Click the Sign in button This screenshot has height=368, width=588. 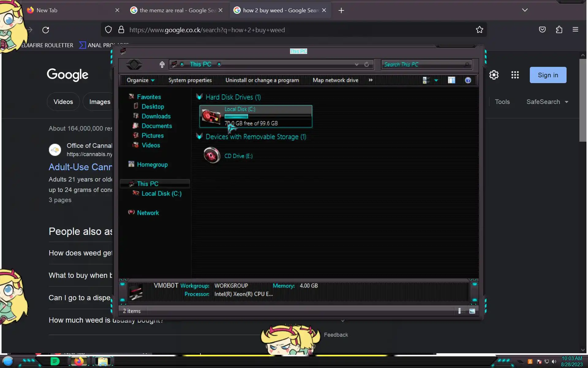(548, 75)
